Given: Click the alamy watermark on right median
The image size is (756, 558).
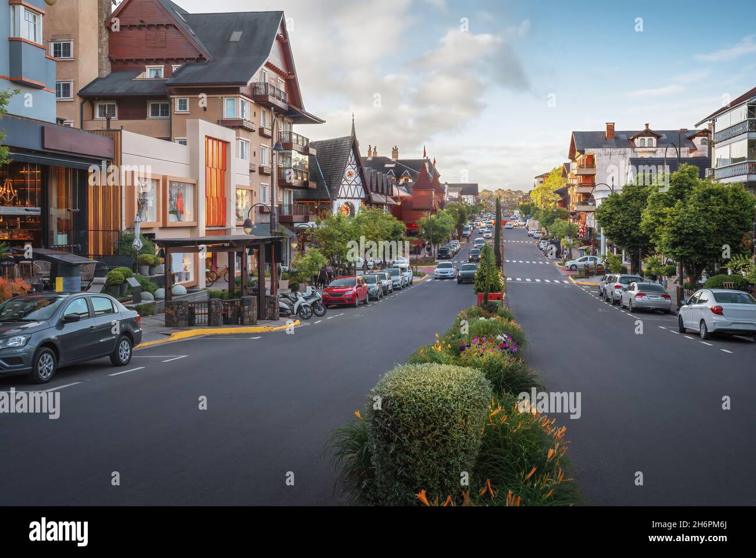Looking at the screenshot, I should [x=549, y=403].
